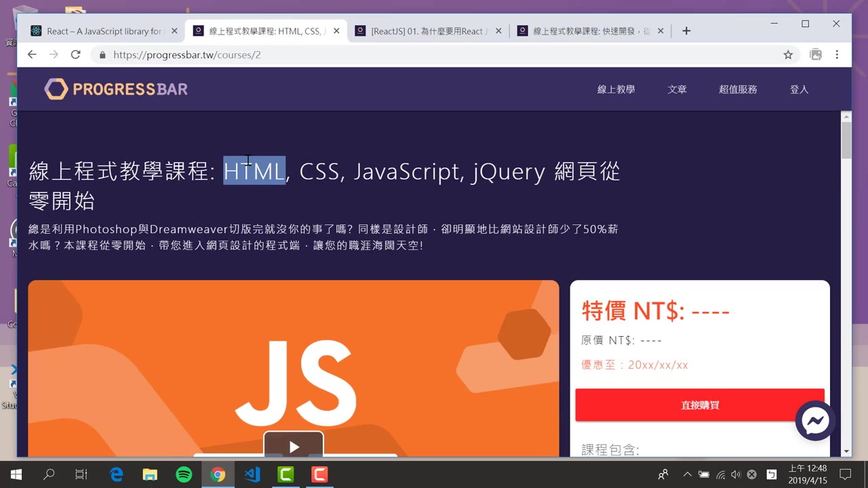The height and width of the screenshot is (488, 868).
Task: Bookmark this page with the star icon
Action: click(788, 55)
